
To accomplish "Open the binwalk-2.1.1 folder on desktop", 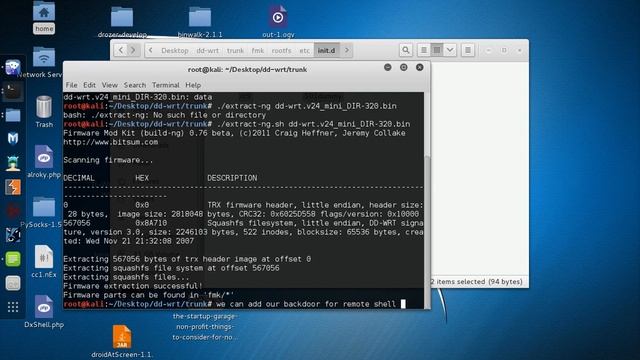I will (200, 22).
